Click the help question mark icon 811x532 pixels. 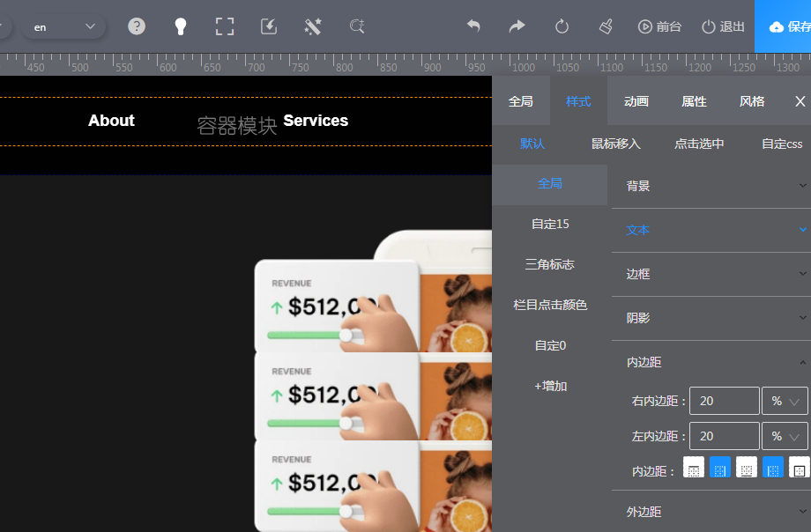pos(137,26)
